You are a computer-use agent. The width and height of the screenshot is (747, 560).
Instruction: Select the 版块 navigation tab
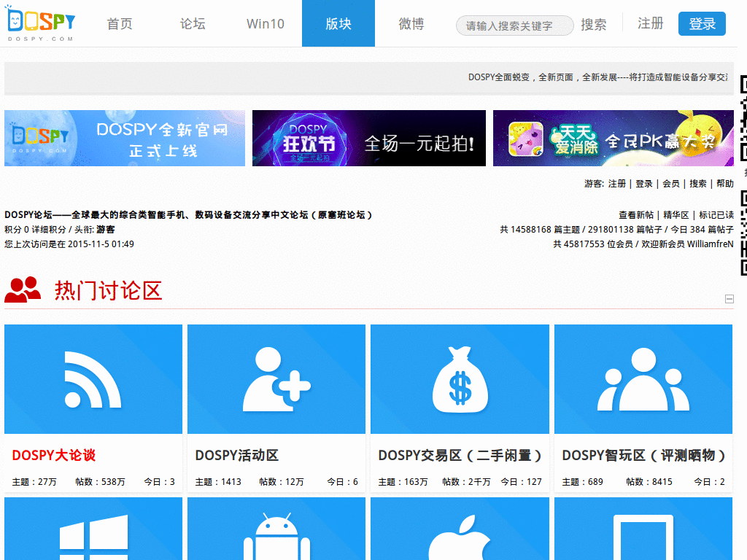click(338, 23)
